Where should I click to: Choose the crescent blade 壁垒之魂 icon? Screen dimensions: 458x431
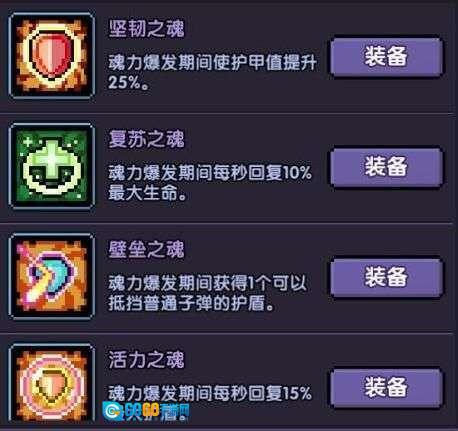(x=52, y=276)
